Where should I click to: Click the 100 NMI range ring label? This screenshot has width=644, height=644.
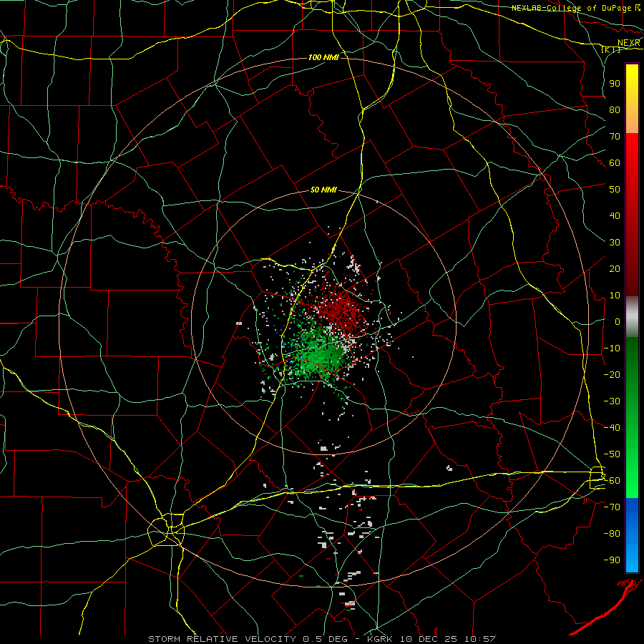(323, 57)
